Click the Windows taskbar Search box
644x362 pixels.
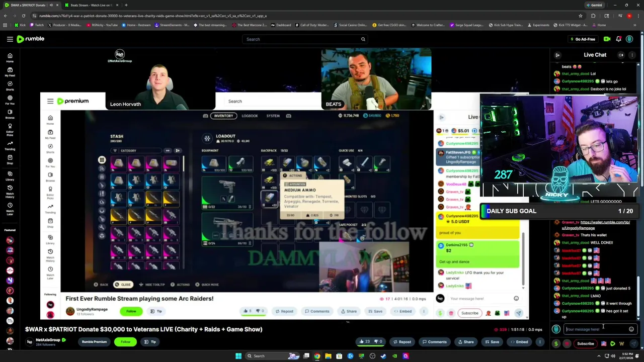(273, 356)
